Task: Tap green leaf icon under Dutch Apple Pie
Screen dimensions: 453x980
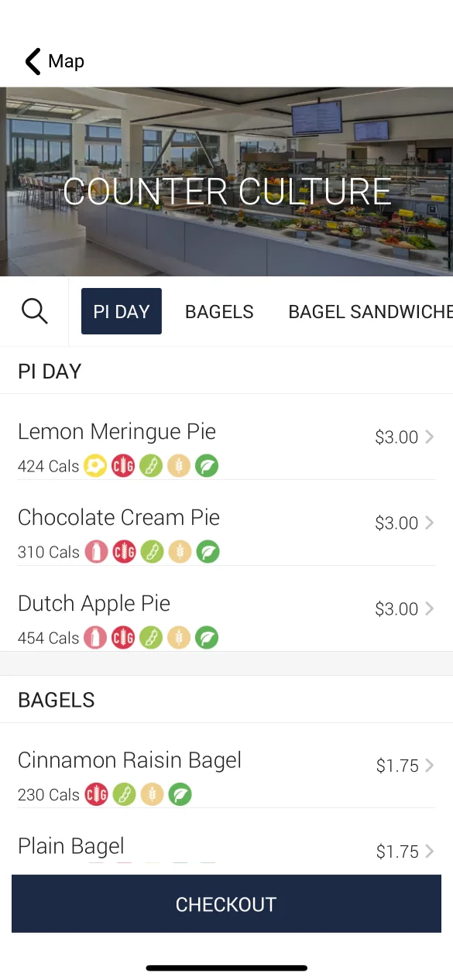Action: [x=207, y=638]
